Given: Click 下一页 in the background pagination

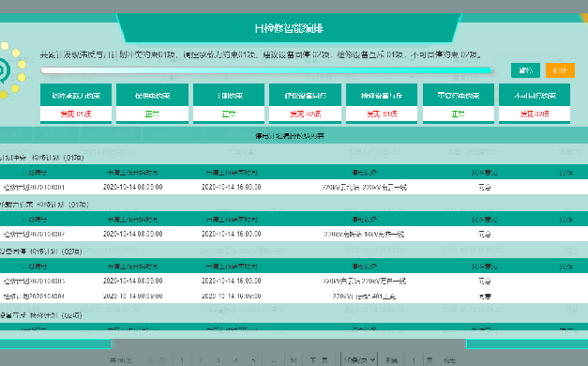Looking at the screenshot, I should (x=319, y=360).
